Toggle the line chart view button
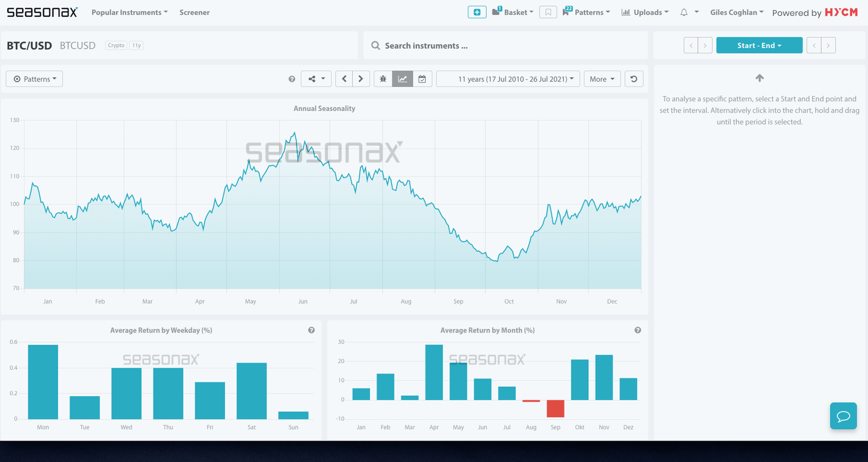Viewport: 868px width, 462px height. click(402, 79)
